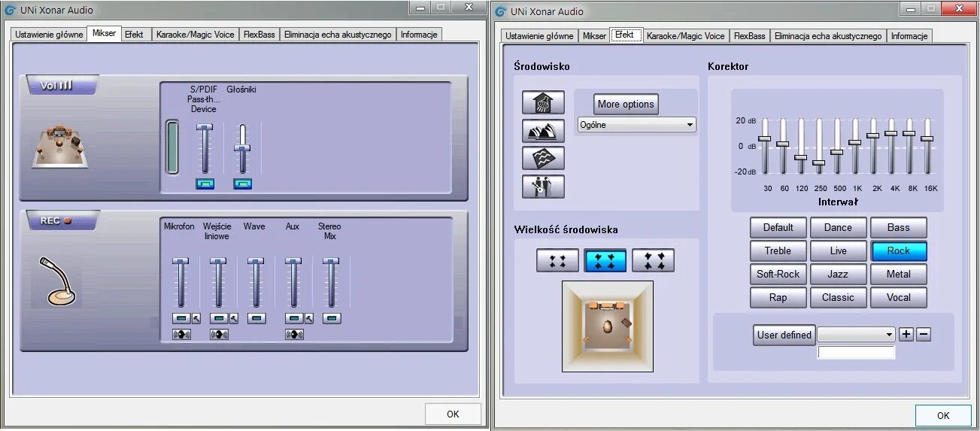Click the 16K equalizer slider handle
980x431 pixels.
pos(927,138)
